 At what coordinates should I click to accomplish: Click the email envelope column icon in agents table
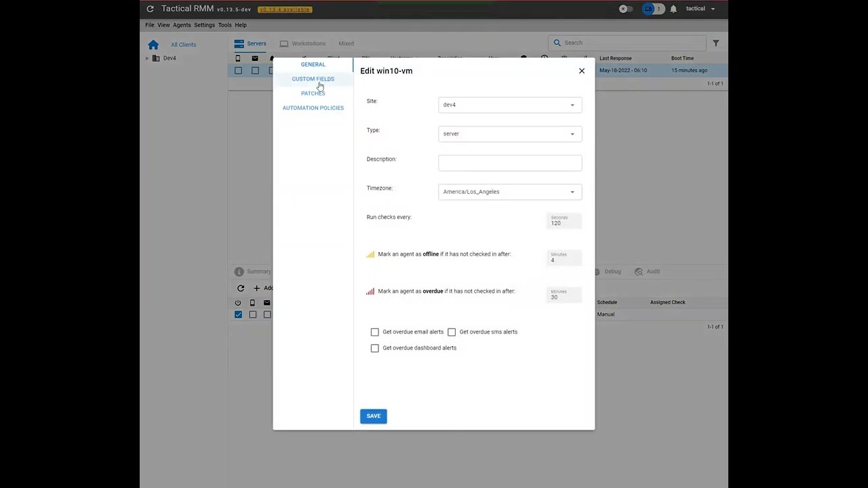pyautogui.click(x=255, y=58)
